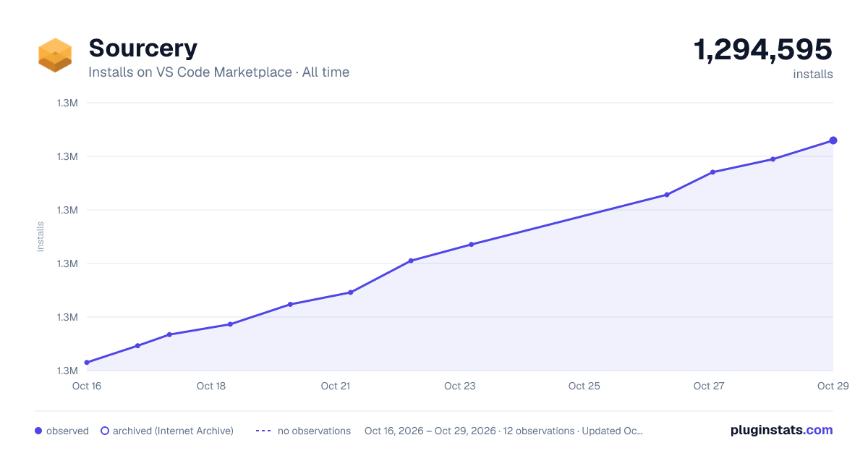Click the filled 'observed' legend dot
Viewport: 868px width, 456px height.
click(38, 431)
